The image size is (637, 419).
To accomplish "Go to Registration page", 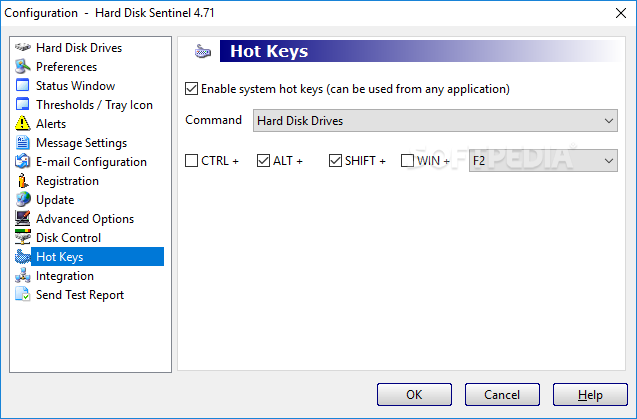I will pyautogui.click(x=67, y=181).
